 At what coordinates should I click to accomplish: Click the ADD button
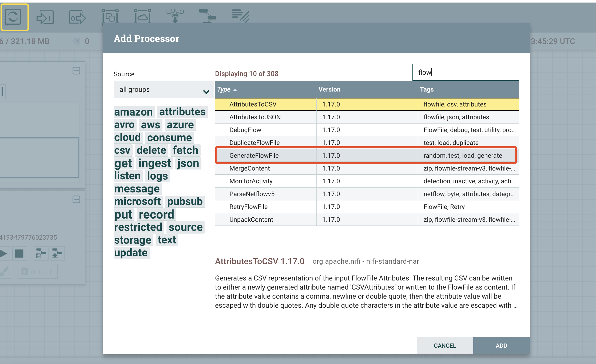[x=502, y=346]
